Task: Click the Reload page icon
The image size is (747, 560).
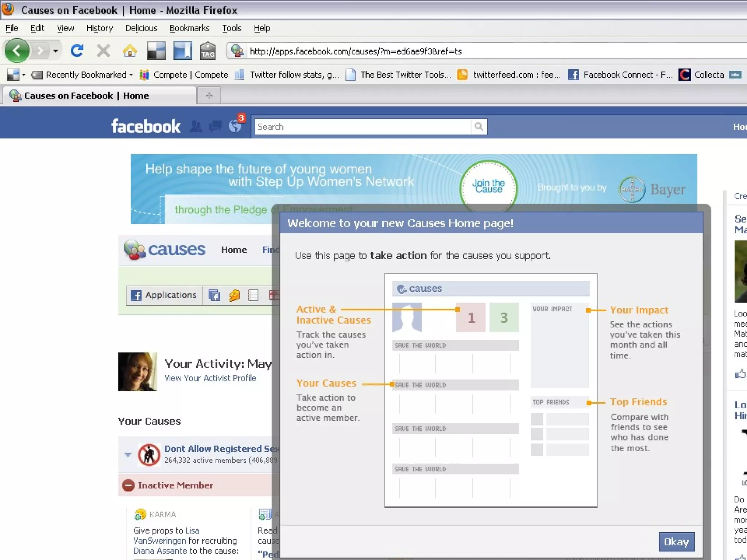Action: point(77,51)
